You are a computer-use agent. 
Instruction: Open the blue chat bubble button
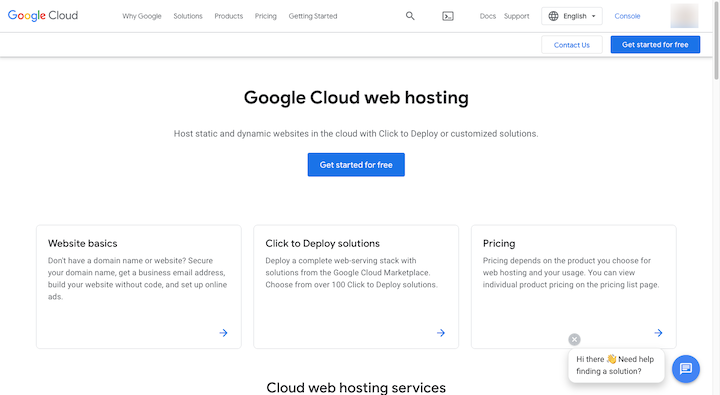tap(686, 368)
